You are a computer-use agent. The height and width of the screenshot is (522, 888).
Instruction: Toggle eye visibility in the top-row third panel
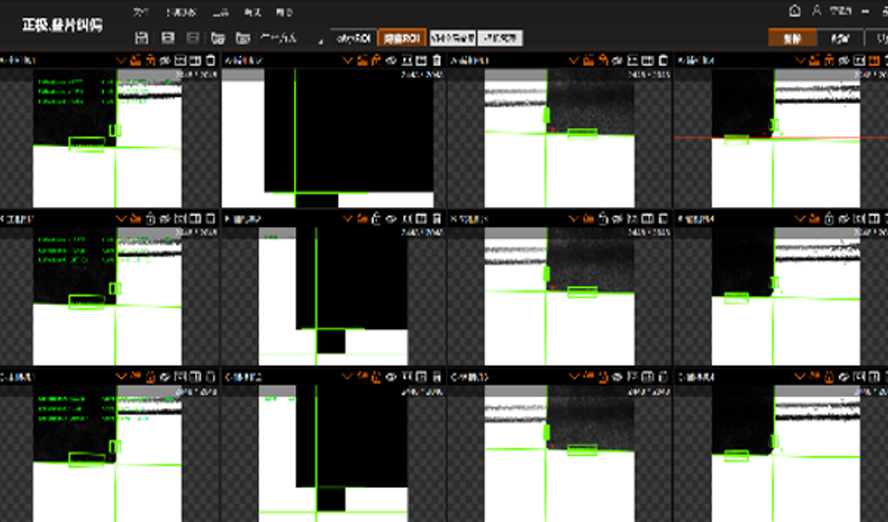click(618, 61)
